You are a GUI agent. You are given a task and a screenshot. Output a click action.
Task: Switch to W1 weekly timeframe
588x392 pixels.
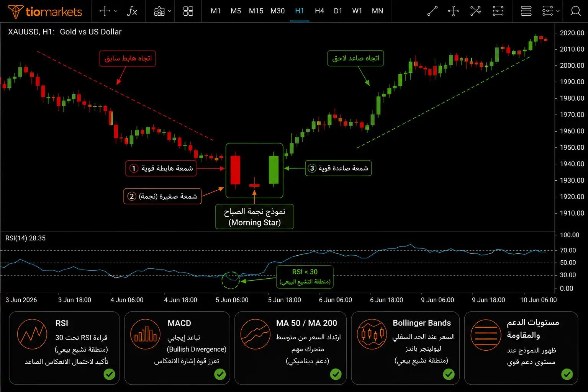pos(357,11)
